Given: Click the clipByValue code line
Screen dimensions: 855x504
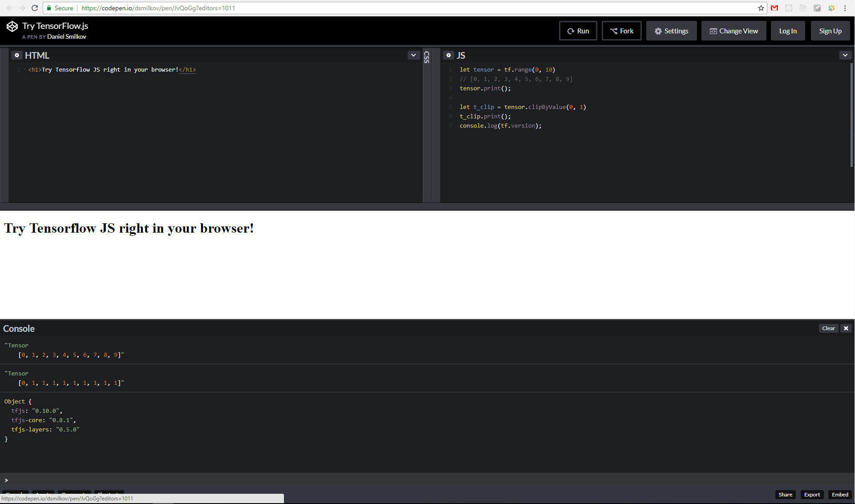Looking at the screenshot, I should [x=523, y=107].
